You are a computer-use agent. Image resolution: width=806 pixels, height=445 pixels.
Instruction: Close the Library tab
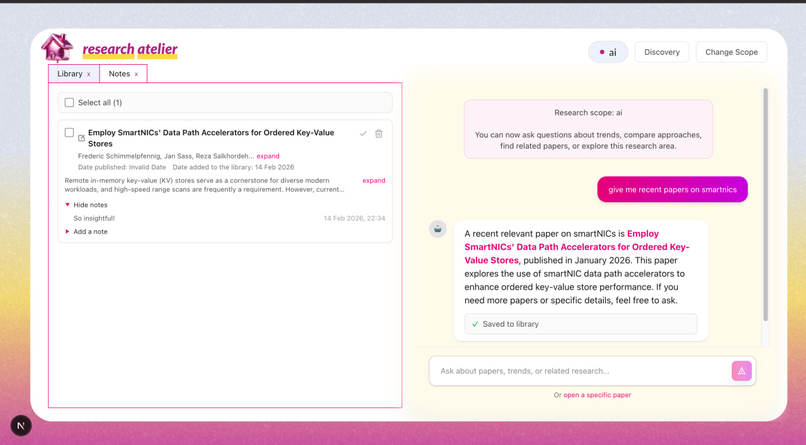pyautogui.click(x=88, y=75)
